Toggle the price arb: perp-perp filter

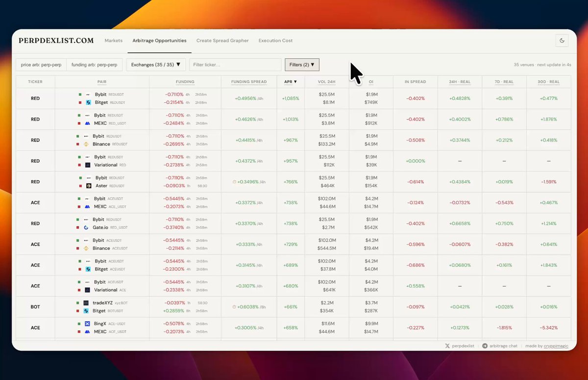pos(41,65)
